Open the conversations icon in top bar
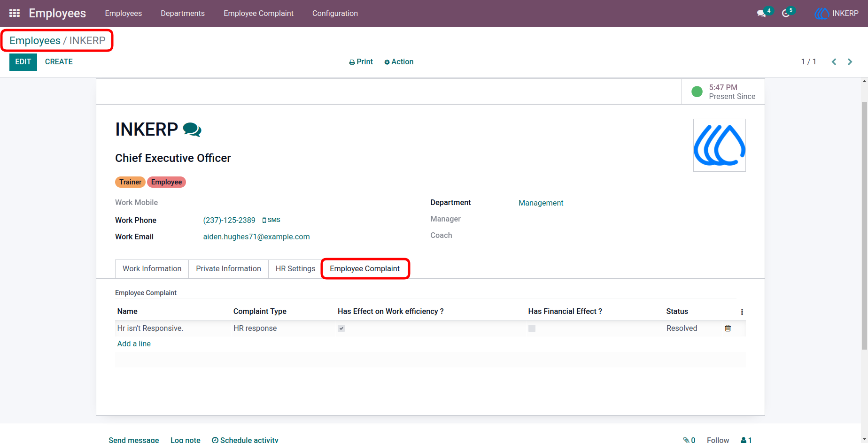Viewport: 868px width, 443px height. [x=761, y=14]
